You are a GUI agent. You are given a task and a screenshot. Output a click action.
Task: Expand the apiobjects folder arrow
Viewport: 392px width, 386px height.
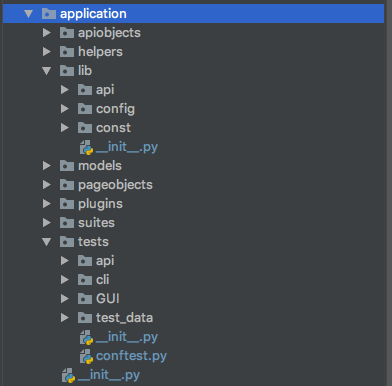click(x=47, y=33)
